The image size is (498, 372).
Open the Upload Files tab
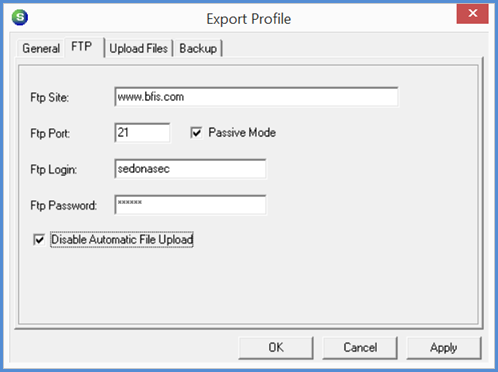138,49
